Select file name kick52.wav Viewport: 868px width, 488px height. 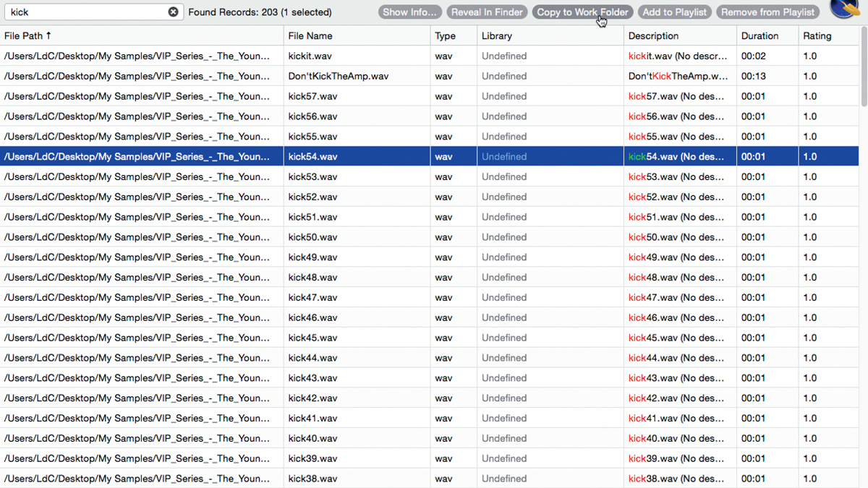click(x=312, y=197)
